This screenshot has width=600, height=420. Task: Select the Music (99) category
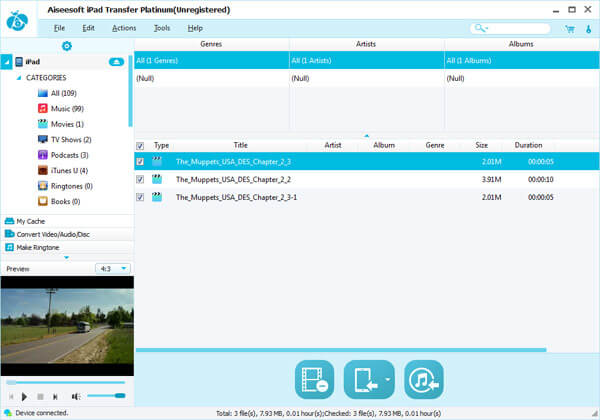pyautogui.click(x=67, y=109)
